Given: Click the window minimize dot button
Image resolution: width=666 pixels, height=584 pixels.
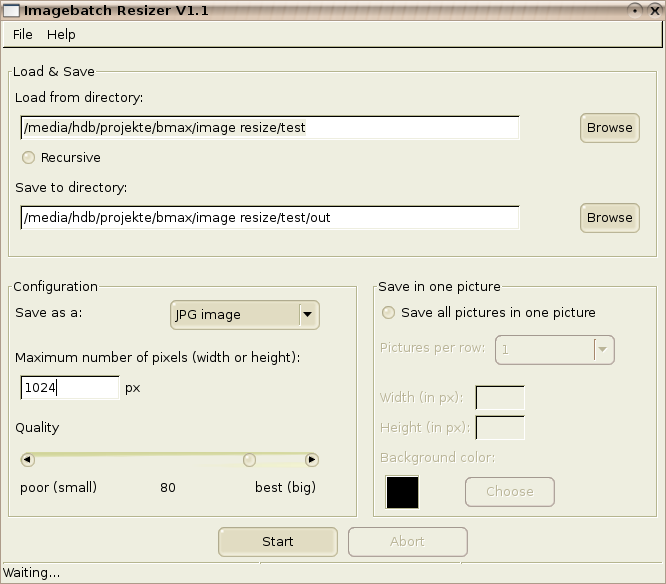Looking at the screenshot, I should point(635,10).
